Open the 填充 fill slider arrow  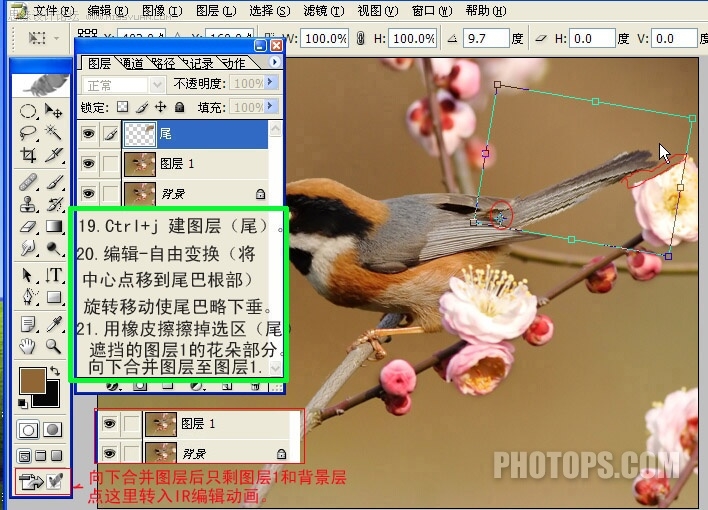(x=270, y=107)
